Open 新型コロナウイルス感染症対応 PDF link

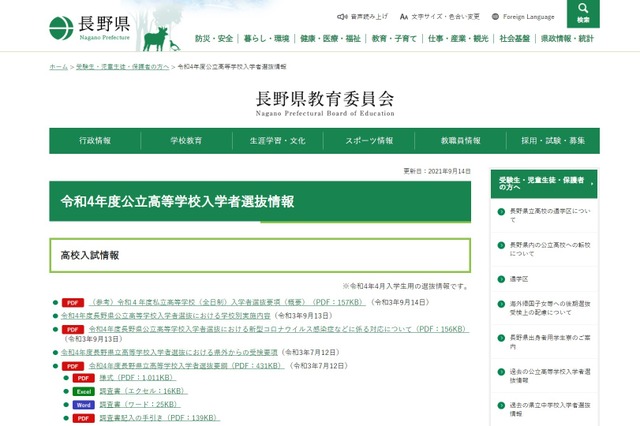pyautogui.click(x=279, y=329)
